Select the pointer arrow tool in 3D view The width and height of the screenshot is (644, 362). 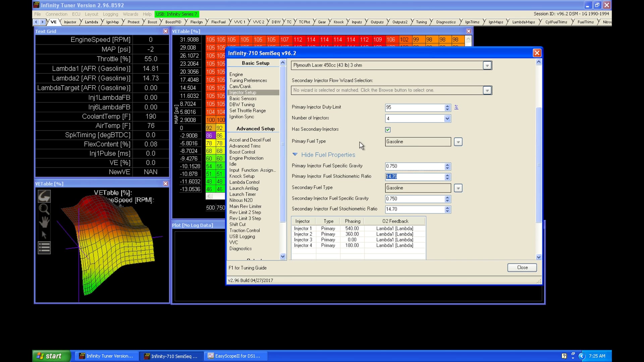coord(44,235)
